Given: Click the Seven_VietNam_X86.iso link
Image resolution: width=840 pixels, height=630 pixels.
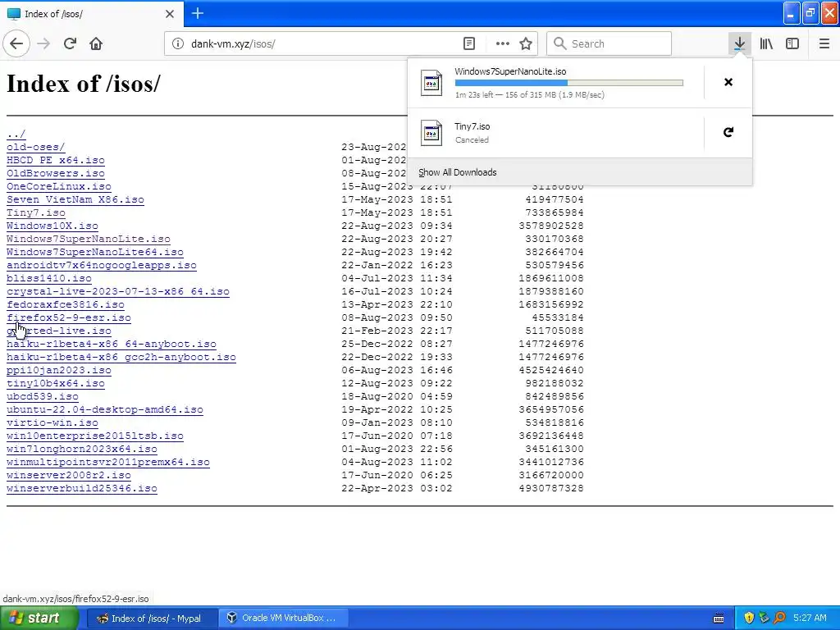Looking at the screenshot, I should tap(75, 199).
